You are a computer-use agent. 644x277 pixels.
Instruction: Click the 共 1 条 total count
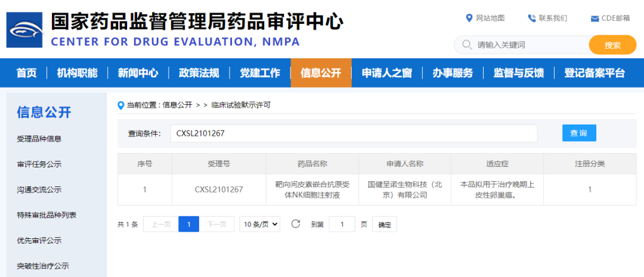point(128,225)
